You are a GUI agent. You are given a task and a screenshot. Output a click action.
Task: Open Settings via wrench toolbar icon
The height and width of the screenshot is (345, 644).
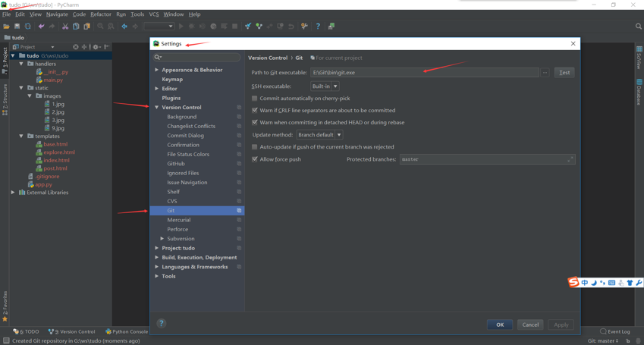[304, 27]
